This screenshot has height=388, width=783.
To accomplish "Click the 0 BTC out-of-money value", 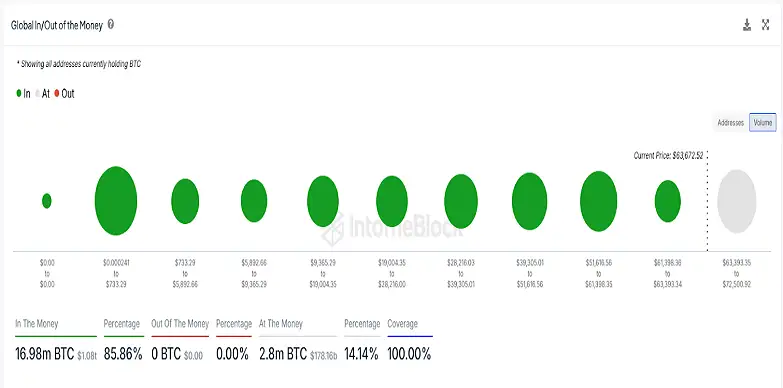I will [x=166, y=355].
